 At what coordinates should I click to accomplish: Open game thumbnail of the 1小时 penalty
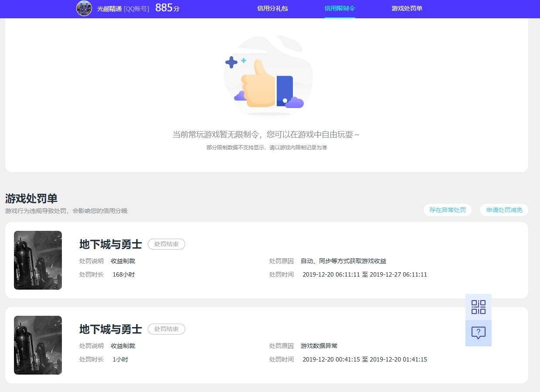[x=38, y=345]
